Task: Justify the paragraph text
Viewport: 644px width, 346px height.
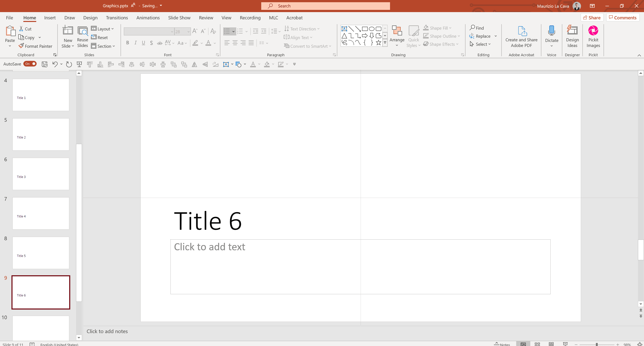Action: [251, 43]
